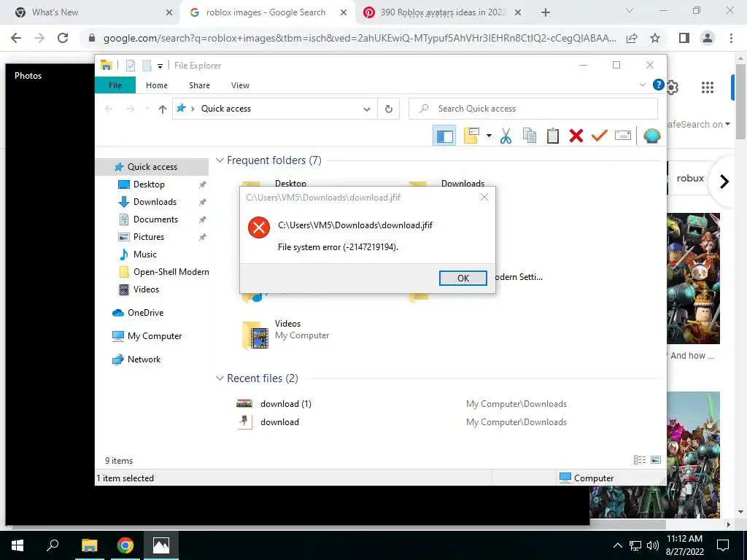
Task: Click the Search Quick access field
Action: [533, 109]
